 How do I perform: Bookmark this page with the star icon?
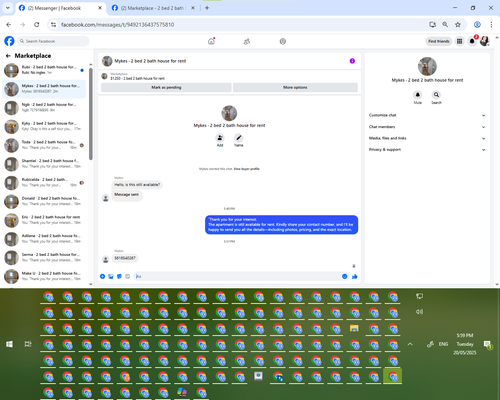coord(458,24)
